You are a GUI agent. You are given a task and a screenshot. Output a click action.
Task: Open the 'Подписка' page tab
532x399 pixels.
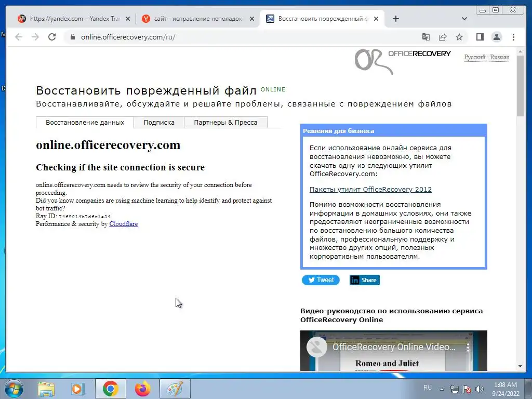tap(159, 123)
